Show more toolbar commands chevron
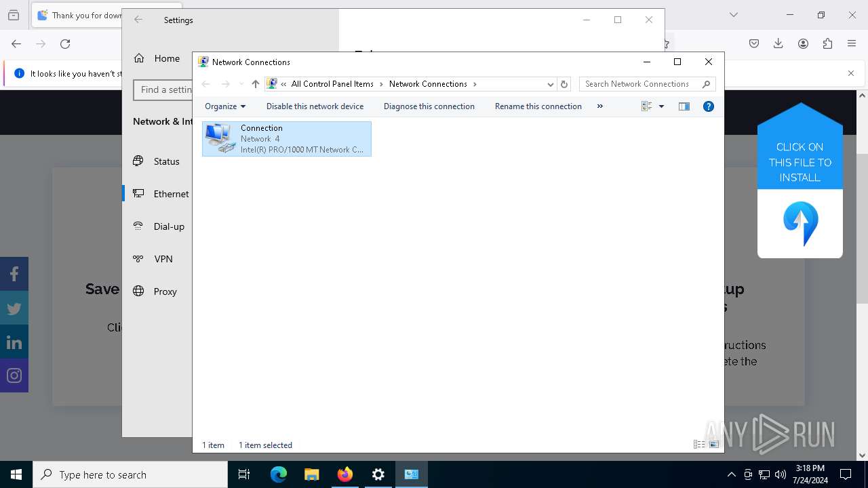This screenshot has height=488, width=868. click(x=599, y=106)
